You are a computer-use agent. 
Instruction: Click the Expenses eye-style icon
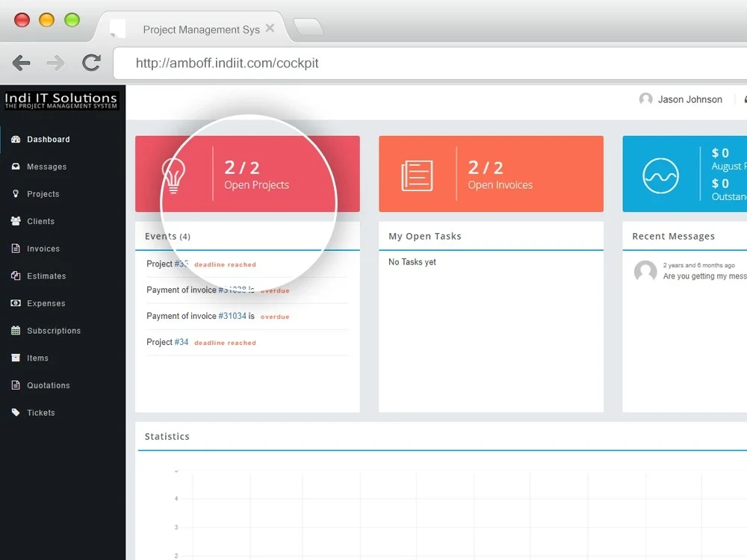(16, 303)
